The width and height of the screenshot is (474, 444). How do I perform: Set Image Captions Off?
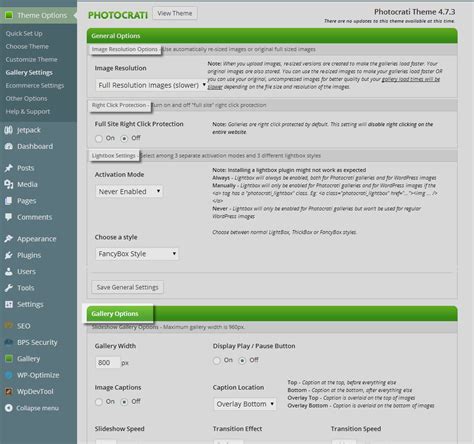tap(124, 402)
